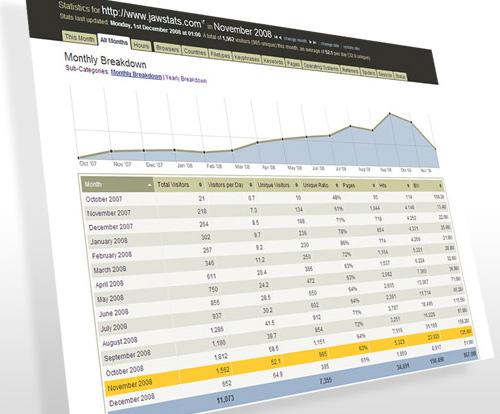The width and height of the screenshot is (500, 414).
Task: Click the September 2008 peak chart point
Action: [390, 114]
